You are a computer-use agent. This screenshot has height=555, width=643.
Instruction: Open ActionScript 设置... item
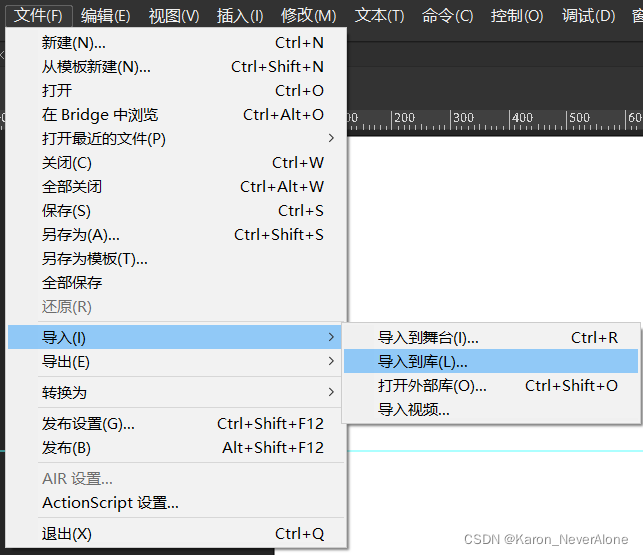click(x=177, y=502)
